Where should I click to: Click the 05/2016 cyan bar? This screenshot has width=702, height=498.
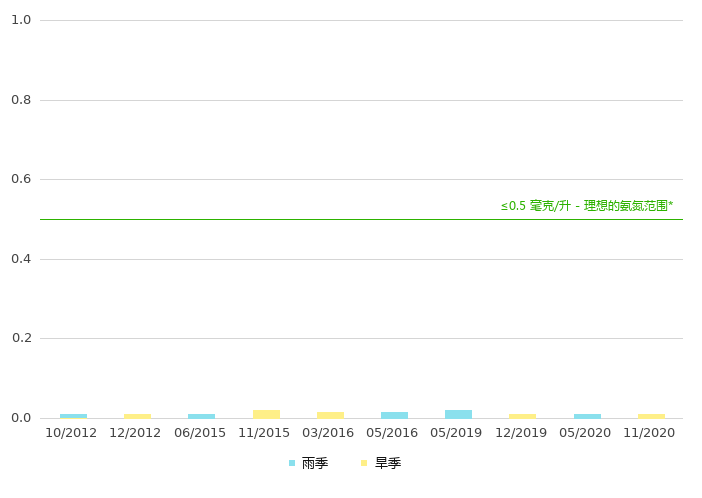394,415
